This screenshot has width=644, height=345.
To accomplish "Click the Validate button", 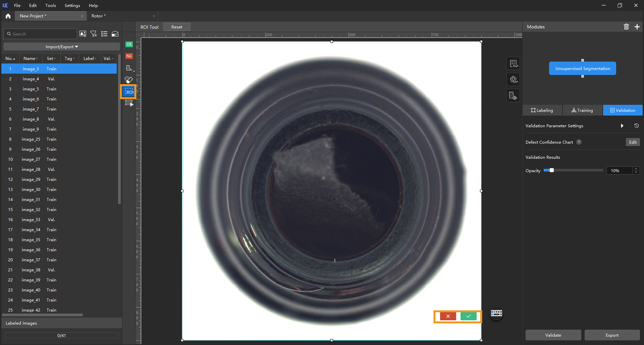I will click(x=553, y=335).
